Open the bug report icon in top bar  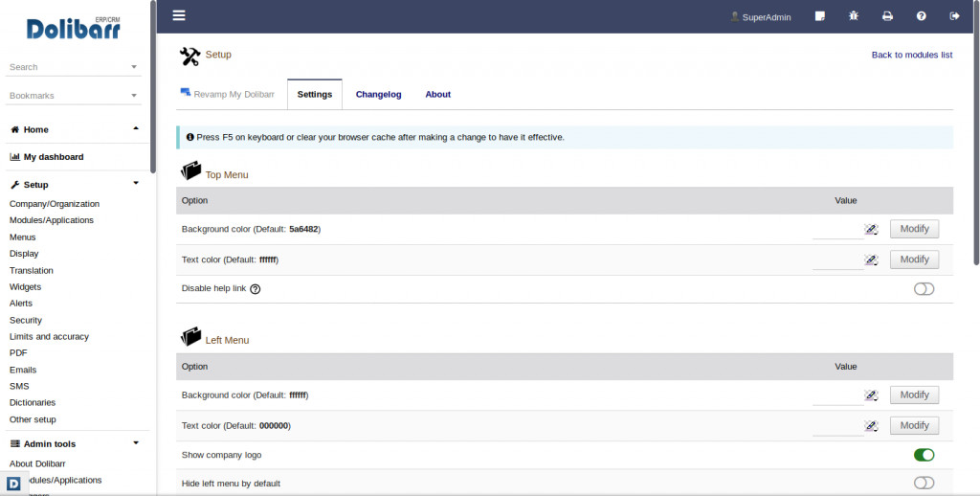(854, 16)
